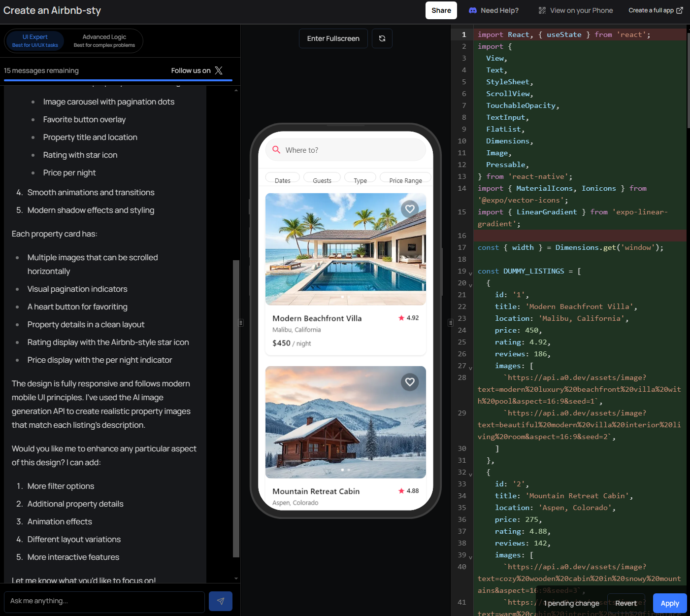This screenshot has width=690, height=616.
Task: Click the chat scrollbar up arrow
Action: pyautogui.click(x=236, y=90)
